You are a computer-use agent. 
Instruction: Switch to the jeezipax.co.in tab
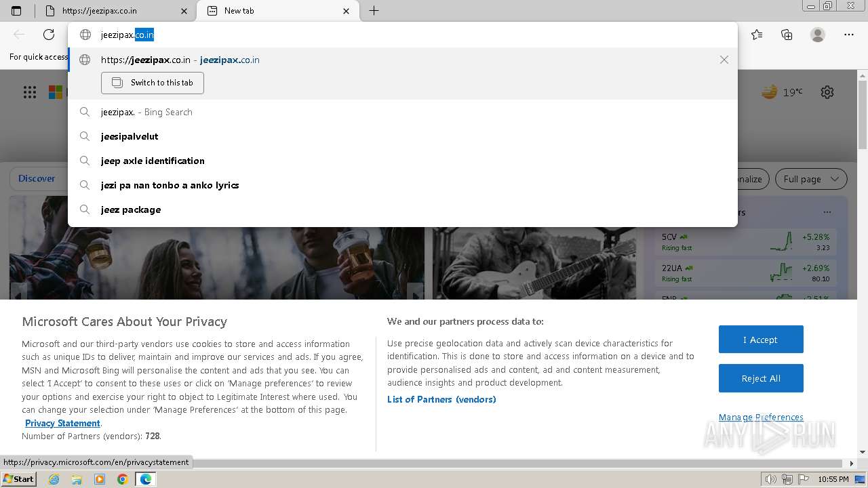click(117, 11)
